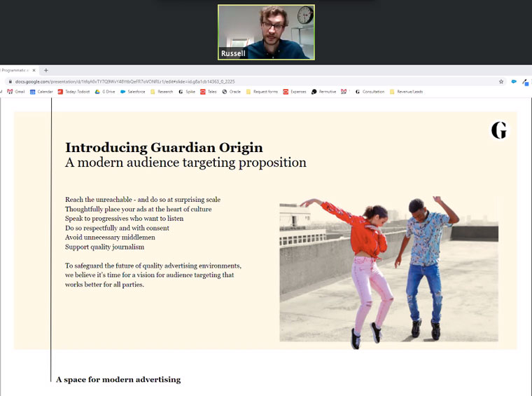This screenshot has width=532, height=396.
Task: Open the Permutive bookmark
Action: (x=323, y=92)
